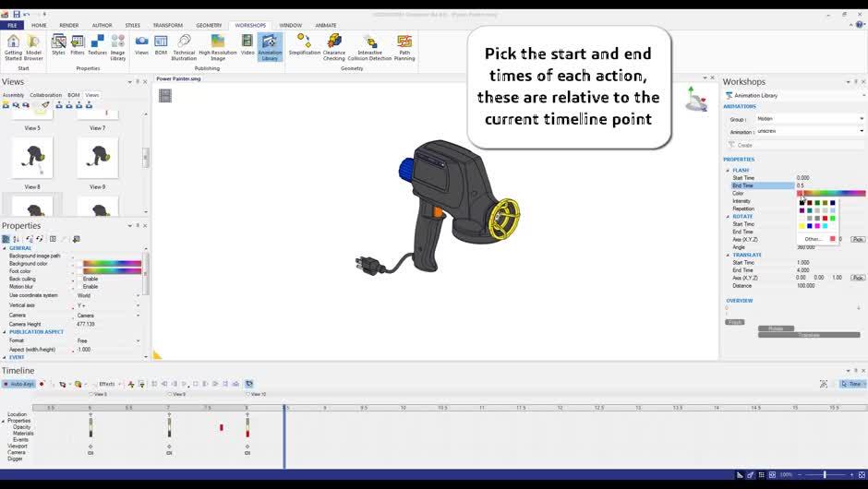Image resolution: width=868 pixels, height=489 pixels.
Task: Open the Vertical axis Y+ dropdown
Action: point(108,305)
